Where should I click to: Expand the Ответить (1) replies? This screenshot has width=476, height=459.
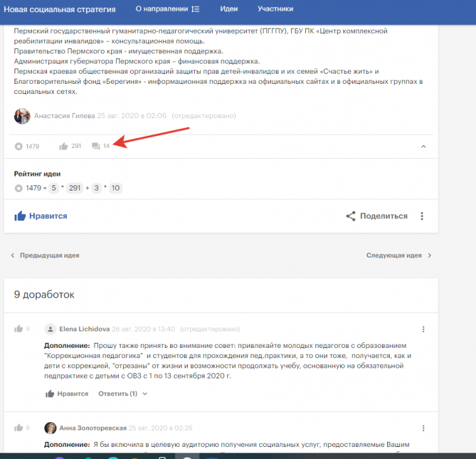click(x=122, y=394)
